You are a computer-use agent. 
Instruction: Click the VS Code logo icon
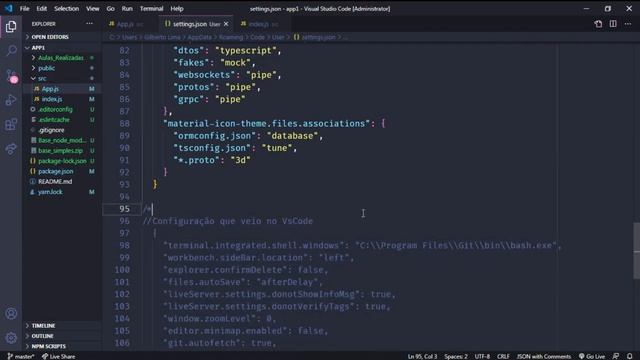click(9, 8)
